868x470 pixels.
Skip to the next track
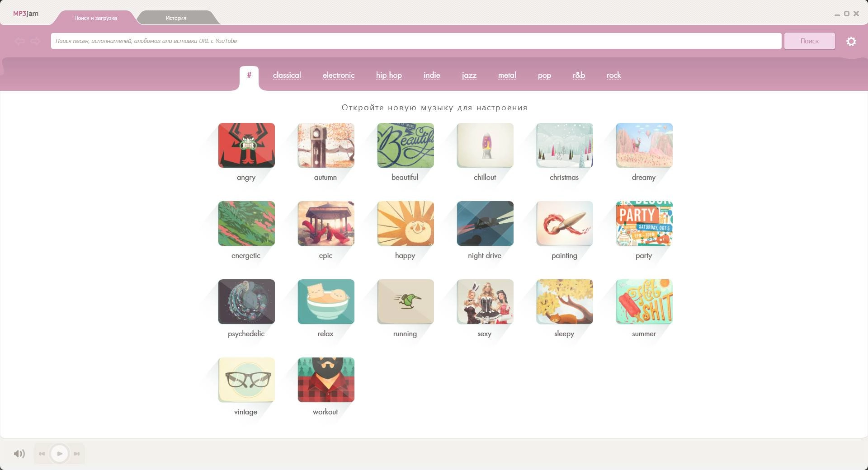(x=77, y=454)
